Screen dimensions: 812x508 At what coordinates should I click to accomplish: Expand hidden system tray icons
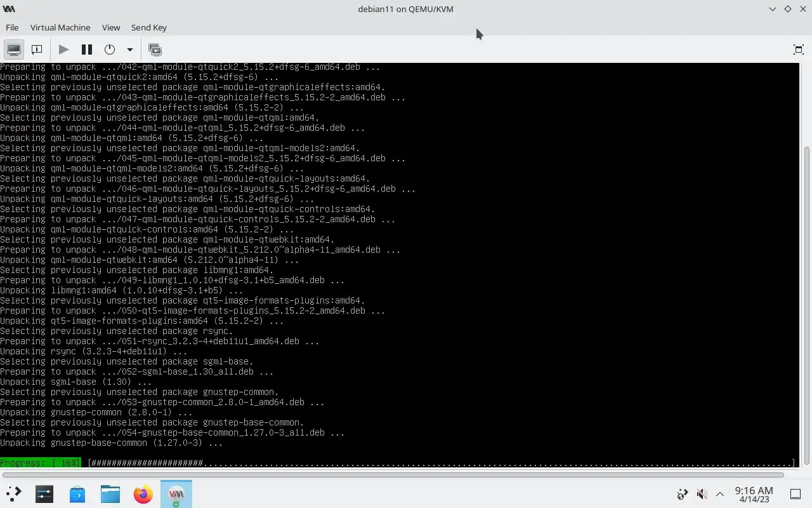[x=720, y=494]
